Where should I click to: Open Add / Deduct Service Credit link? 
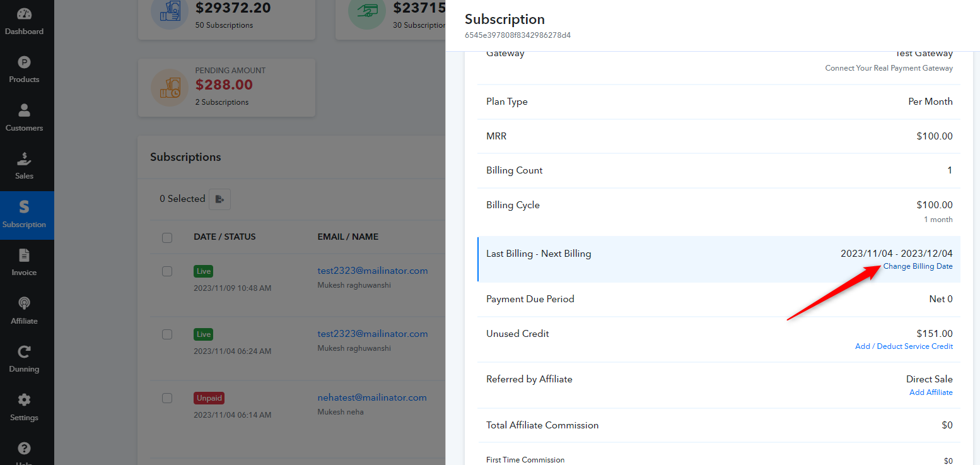click(904, 346)
